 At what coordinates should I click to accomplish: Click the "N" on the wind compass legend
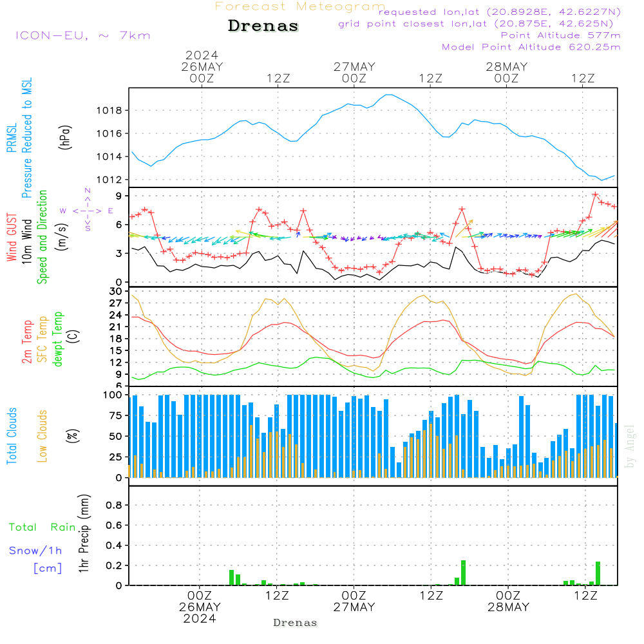88,191
